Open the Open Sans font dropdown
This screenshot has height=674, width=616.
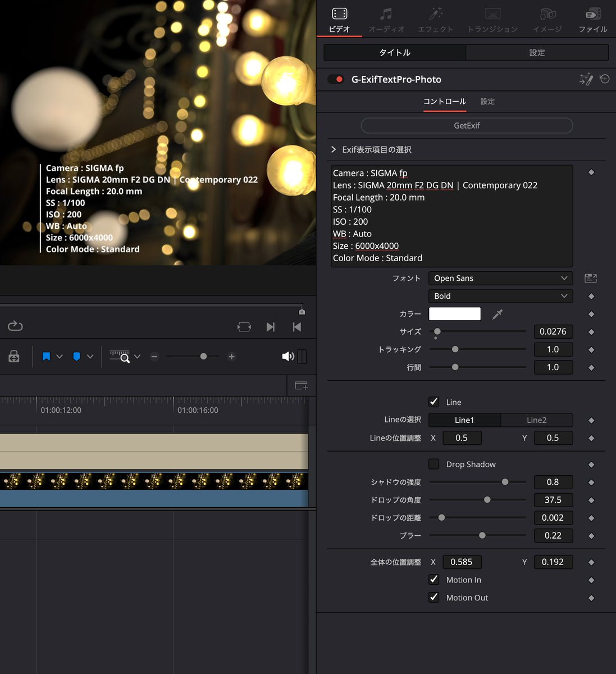(500, 278)
